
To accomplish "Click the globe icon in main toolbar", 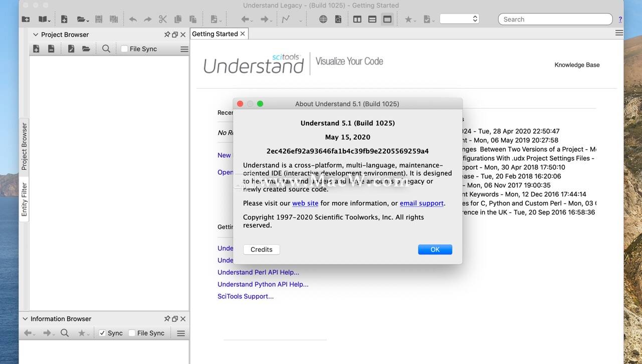I will pos(323,19).
